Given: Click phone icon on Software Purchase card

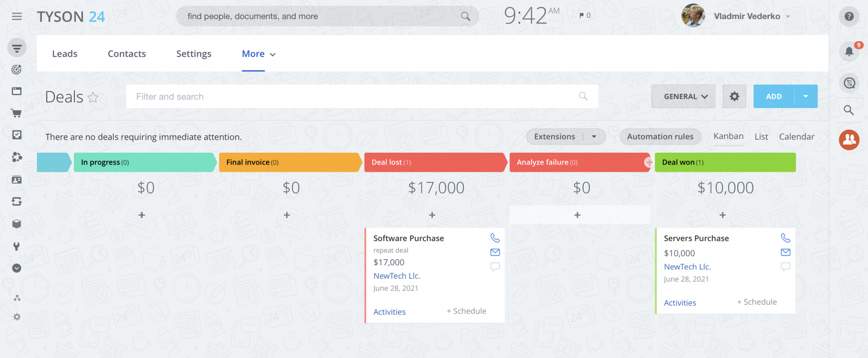Looking at the screenshot, I should click(x=495, y=238).
